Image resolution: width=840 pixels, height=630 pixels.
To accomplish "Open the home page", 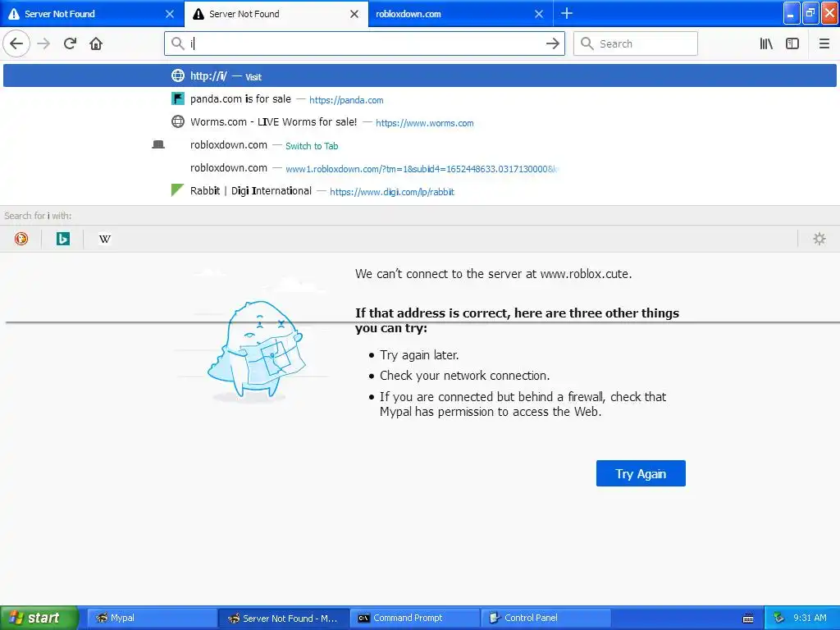I will pyautogui.click(x=96, y=43).
